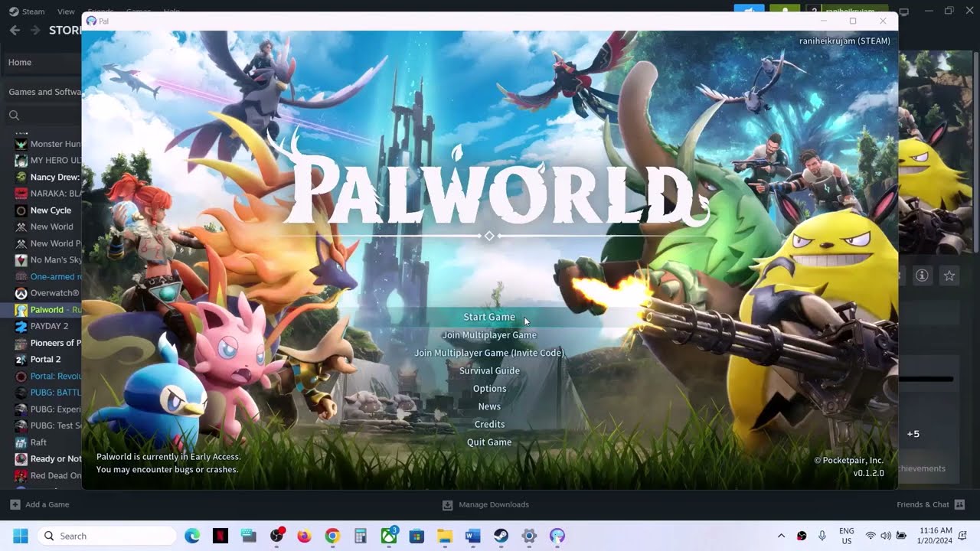Open Manage Downloads in Steam
This screenshot has width=980, height=551.
coord(485,504)
